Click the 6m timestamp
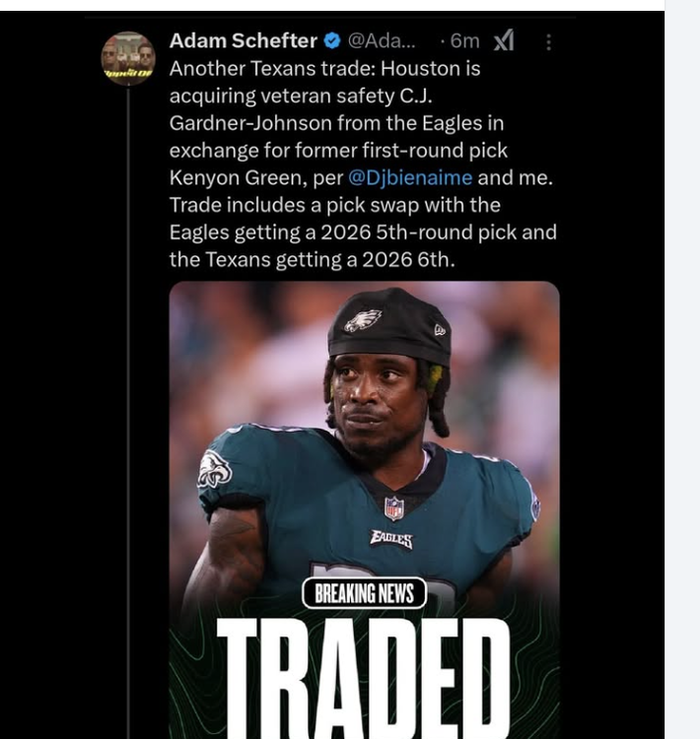The image size is (700, 739). coord(464,41)
